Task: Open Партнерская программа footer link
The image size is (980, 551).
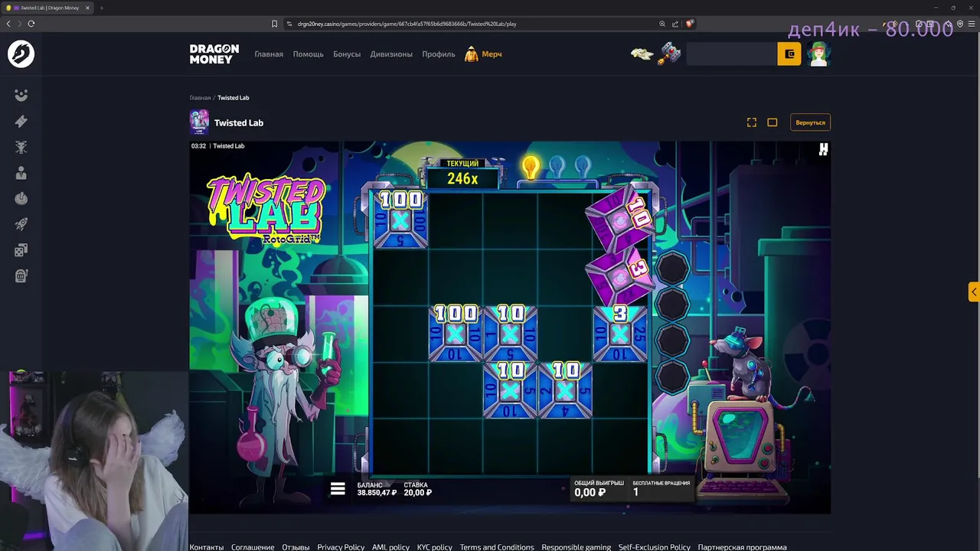Action: 742,547
